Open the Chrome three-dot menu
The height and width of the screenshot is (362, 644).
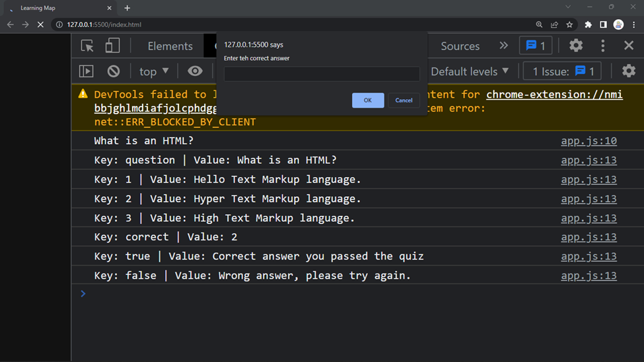click(x=633, y=24)
